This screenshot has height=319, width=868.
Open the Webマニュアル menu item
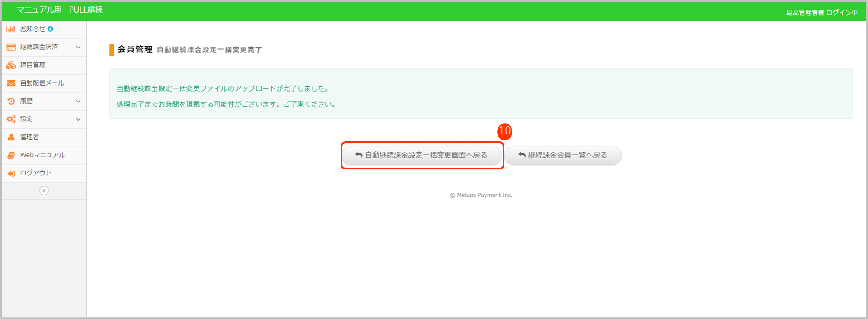coord(42,155)
